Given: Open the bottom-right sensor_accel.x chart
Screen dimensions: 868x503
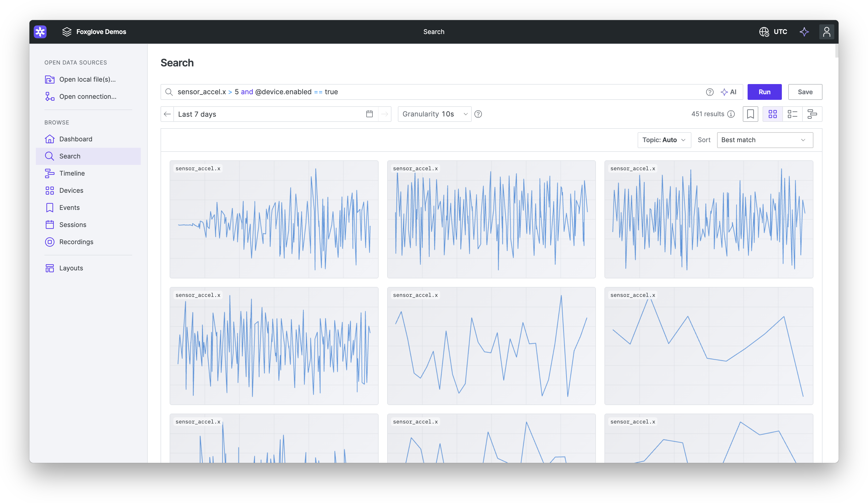Looking at the screenshot, I should 709,438.
